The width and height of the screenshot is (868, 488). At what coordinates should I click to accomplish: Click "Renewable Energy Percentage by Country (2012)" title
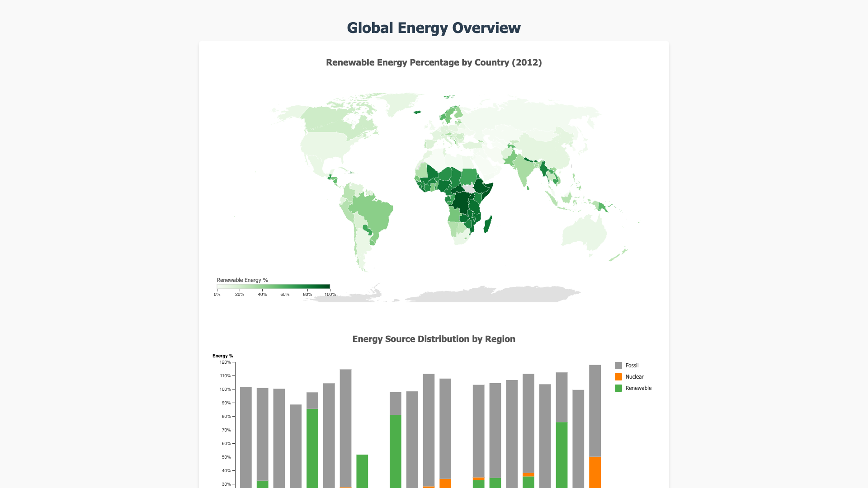click(434, 62)
